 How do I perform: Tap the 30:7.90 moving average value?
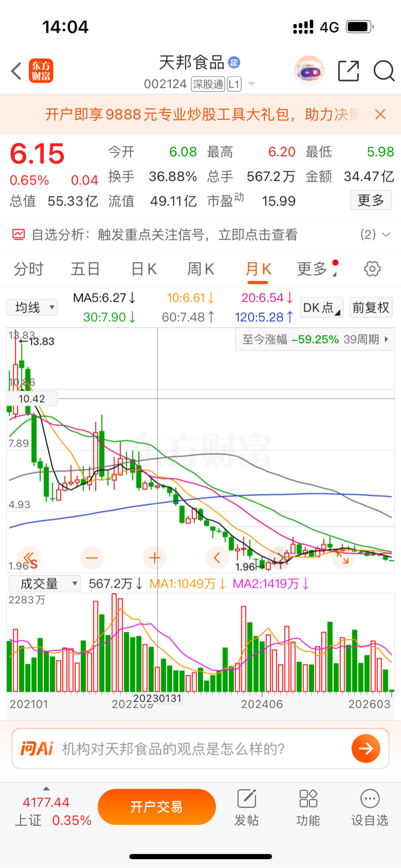pyautogui.click(x=109, y=317)
